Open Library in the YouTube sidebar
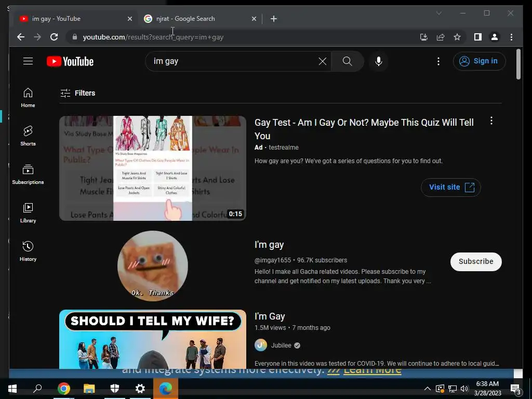 [x=28, y=212]
